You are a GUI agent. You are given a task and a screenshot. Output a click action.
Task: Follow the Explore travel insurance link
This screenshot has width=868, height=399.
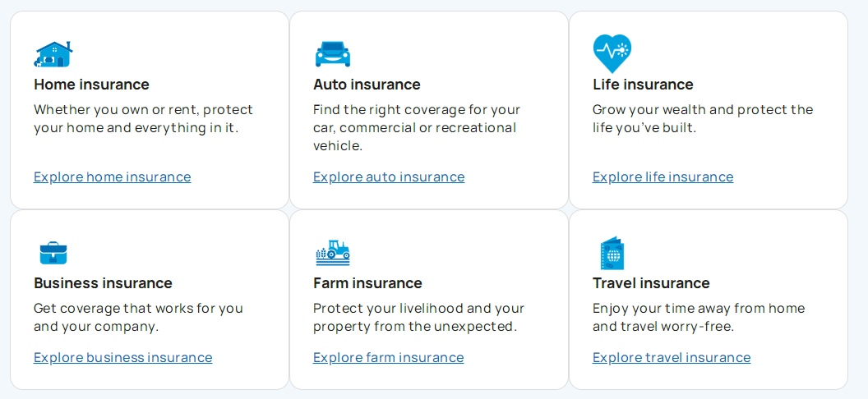[x=672, y=358]
